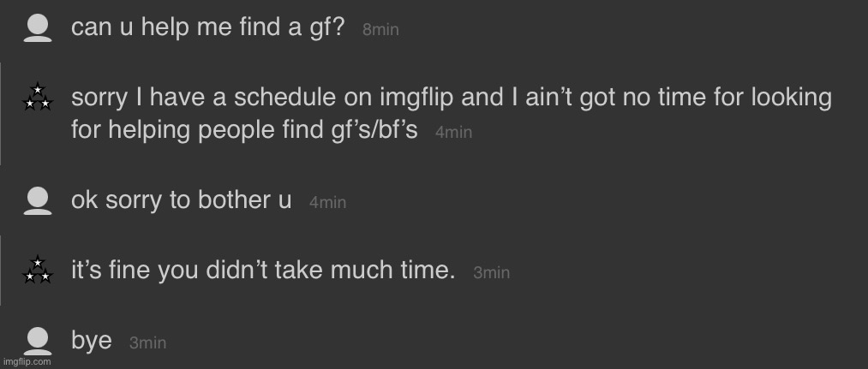Click the '3min' timestamp after 'much time.'
Screen dimensions: 868x369
click(x=491, y=273)
